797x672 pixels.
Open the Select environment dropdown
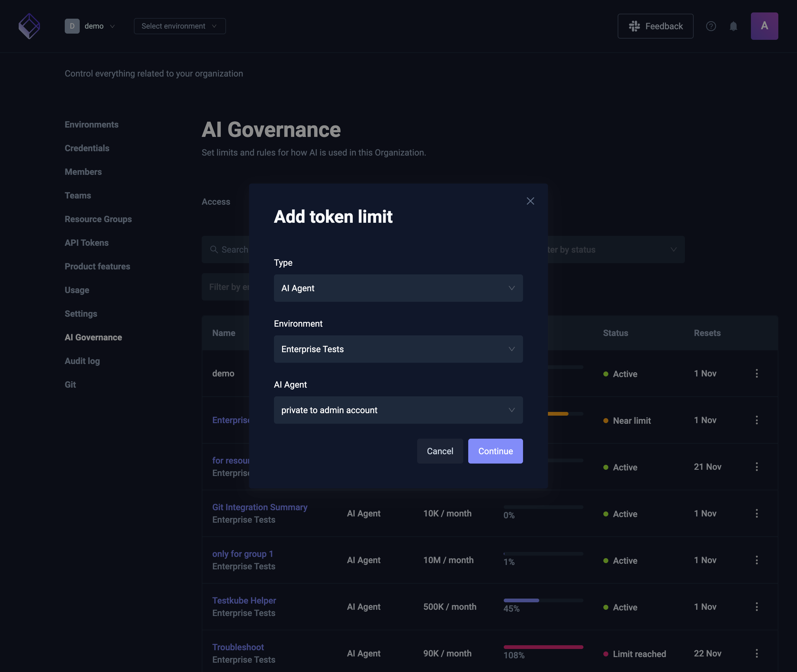[x=180, y=26]
